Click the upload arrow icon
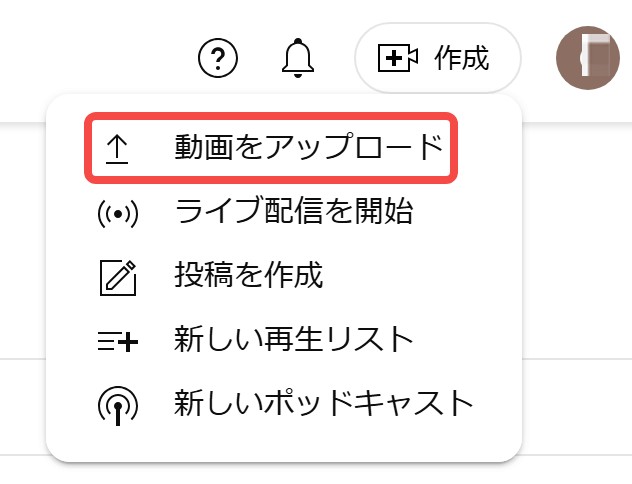This screenshot has width=632, height=484. pos(118,148)
